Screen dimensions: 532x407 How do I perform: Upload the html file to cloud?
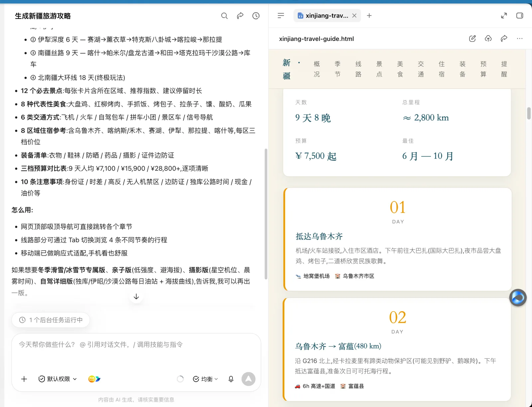[488, 39]
